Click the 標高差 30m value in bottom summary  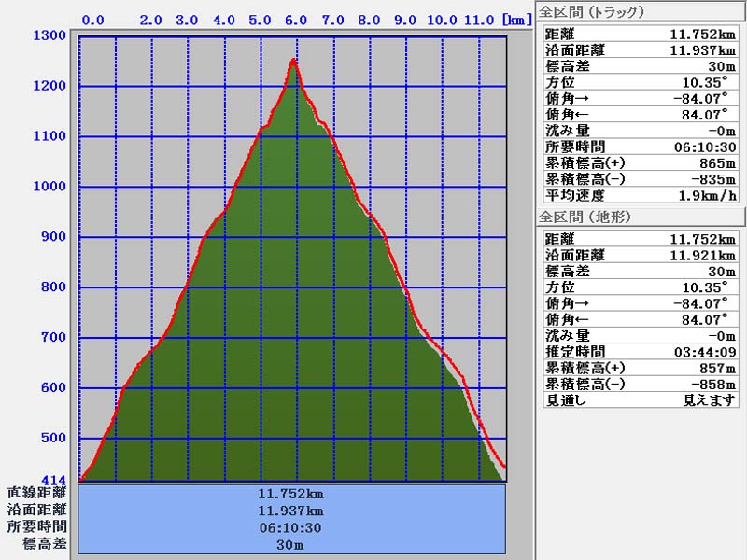pyautogui.click(x=290, y=544)
